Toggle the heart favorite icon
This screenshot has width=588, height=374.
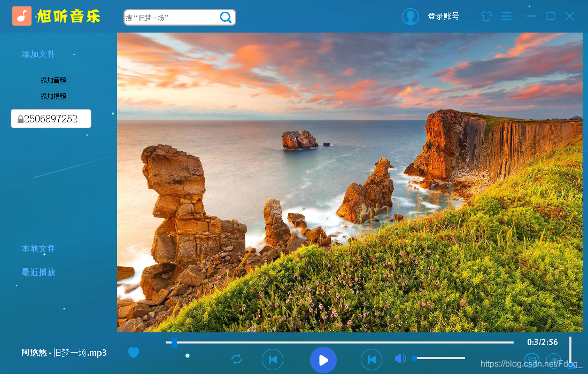134,352
